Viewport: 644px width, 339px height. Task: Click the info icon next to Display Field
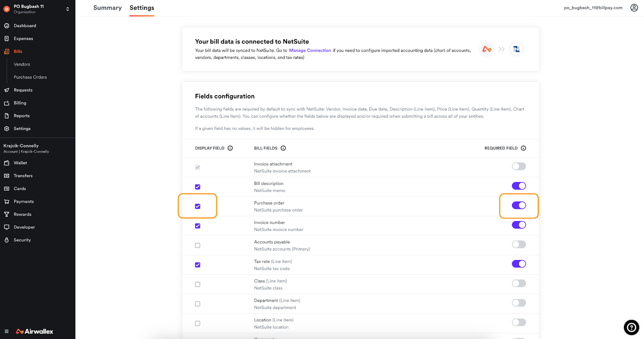[x=230, y=148]
